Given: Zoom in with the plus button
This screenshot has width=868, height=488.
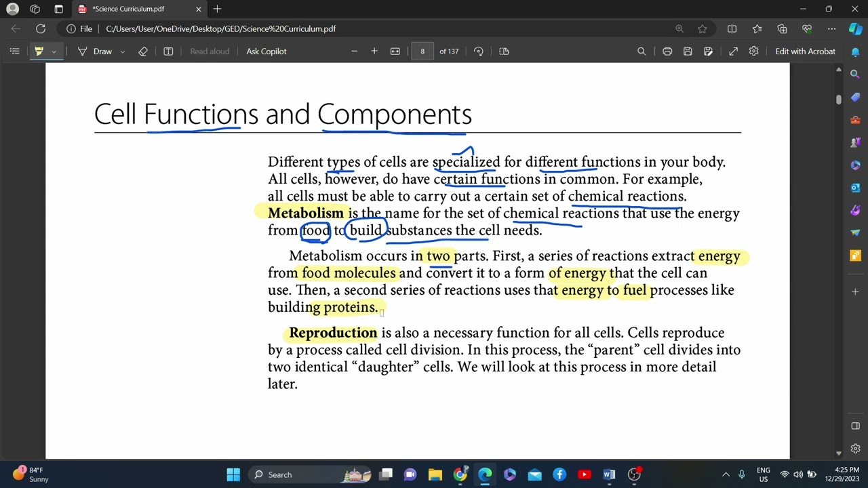Looking at the screenshot, I should pyautogui.click(x=374, y=52).
